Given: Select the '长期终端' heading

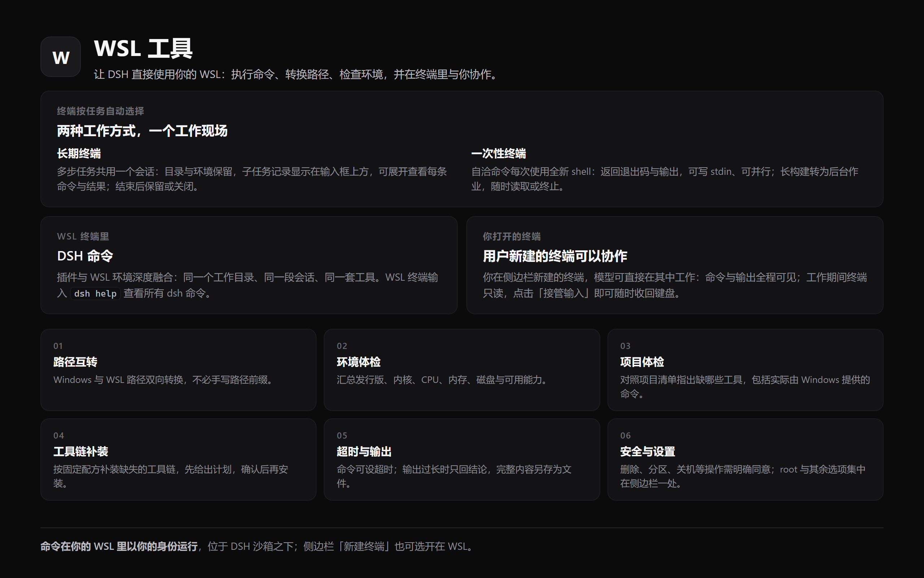Looking at the screenshot, I should (x=79, y=154).
